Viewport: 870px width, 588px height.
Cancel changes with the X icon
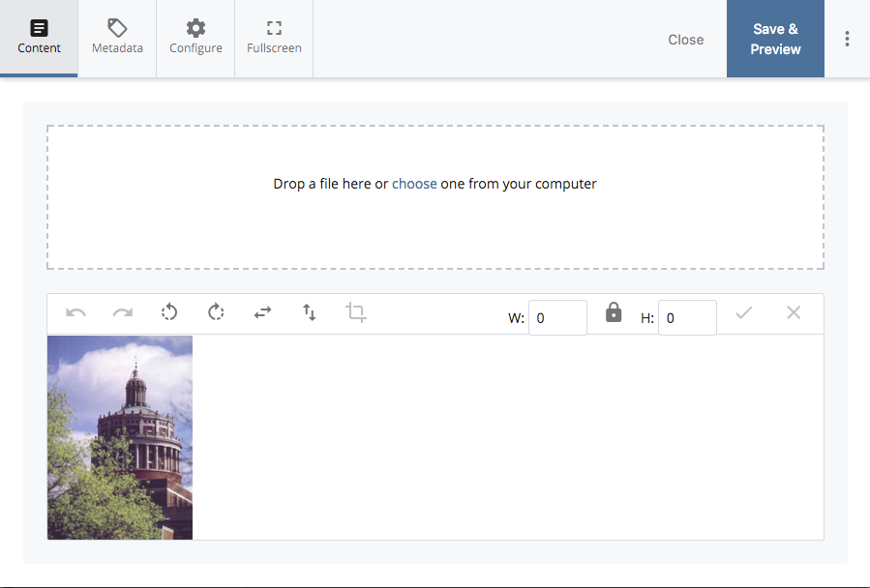(x=794, y=313)
